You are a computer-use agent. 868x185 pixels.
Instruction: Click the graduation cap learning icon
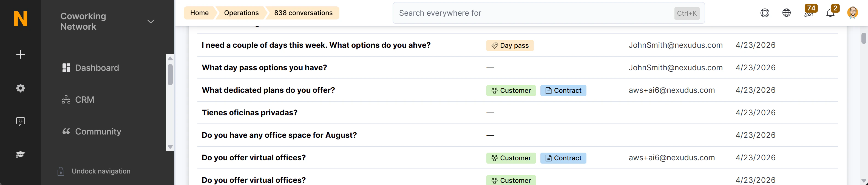coord(20,154)
